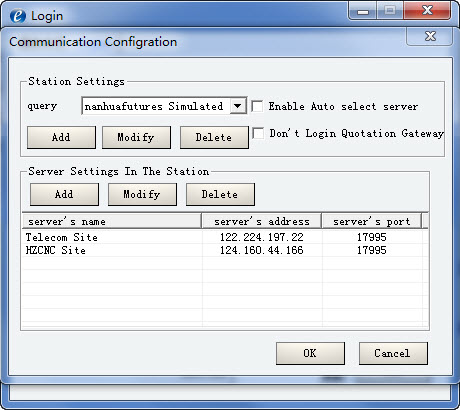Modify the selected station

tap(136, 137)
